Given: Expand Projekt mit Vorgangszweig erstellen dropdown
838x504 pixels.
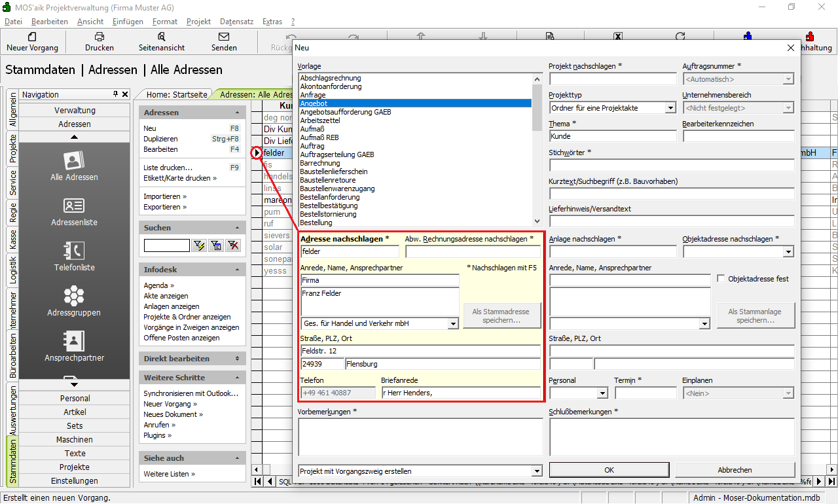Looking at the screenshot, I should pos(537,471).
